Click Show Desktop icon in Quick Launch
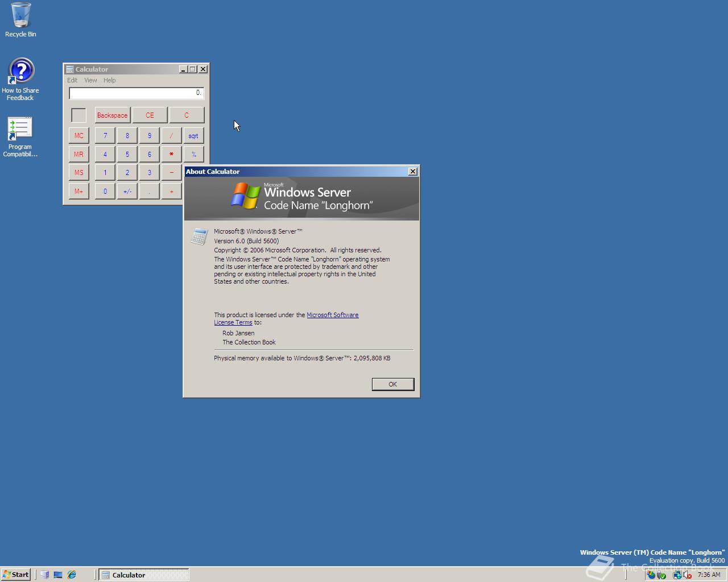The height and width of the screenshot is (582, 728). [58, 575]
